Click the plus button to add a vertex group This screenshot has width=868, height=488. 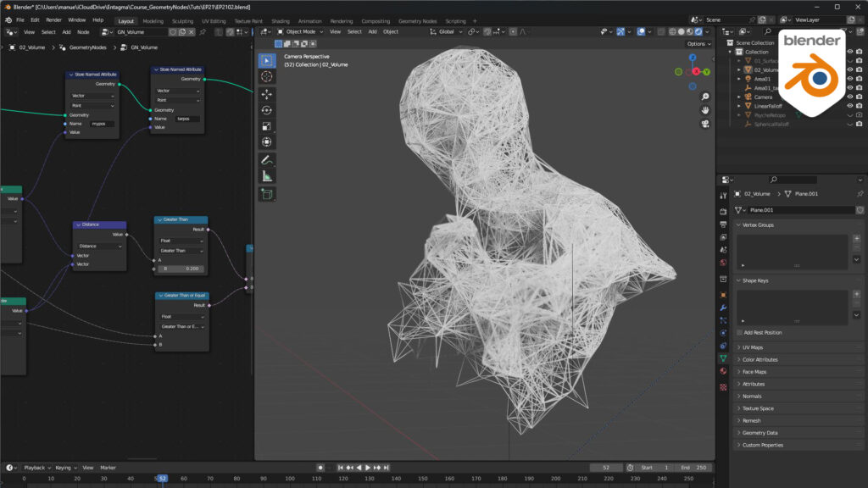pos(857,239)
